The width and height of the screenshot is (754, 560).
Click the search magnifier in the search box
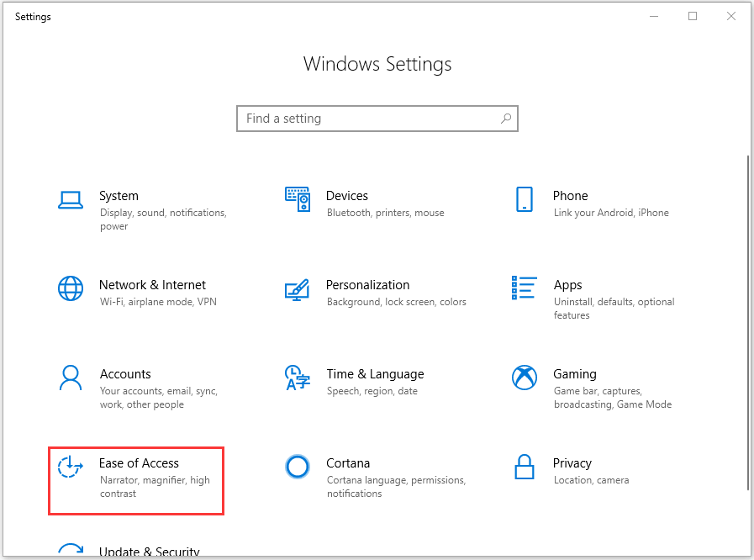point(505,119)
